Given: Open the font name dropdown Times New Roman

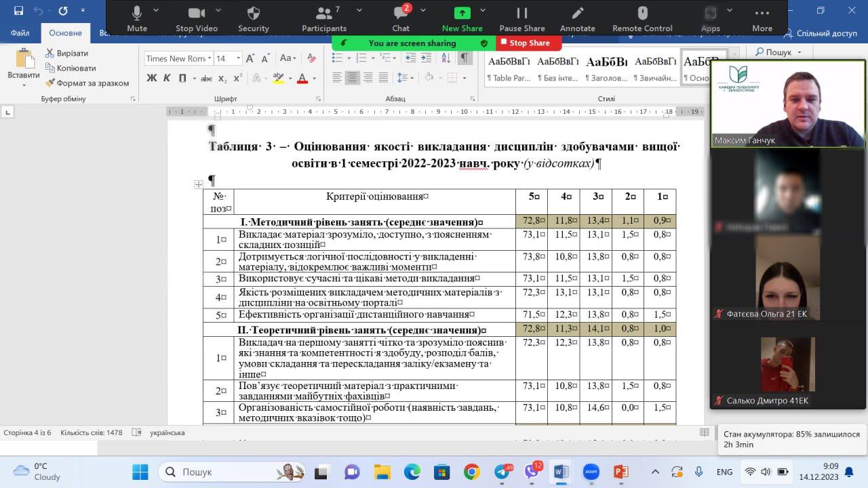Looking at the screenshot, I should coord(210,59).
